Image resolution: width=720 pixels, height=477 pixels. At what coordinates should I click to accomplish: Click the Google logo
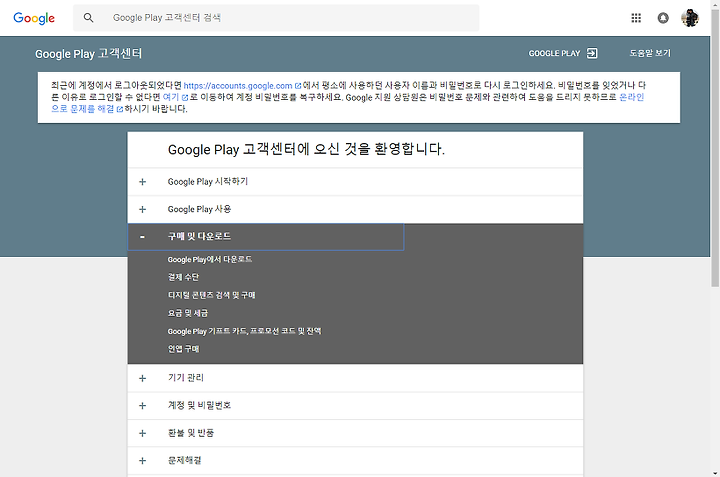[34, 18]
